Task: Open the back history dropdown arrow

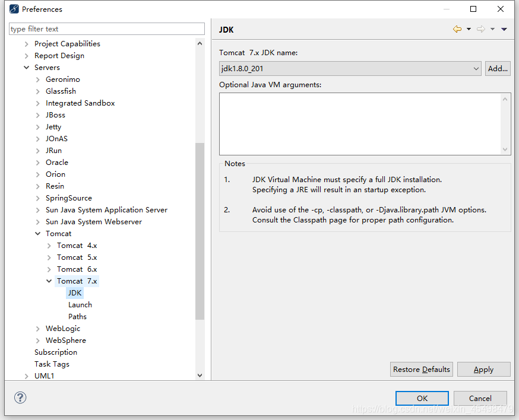Action: tap(469, 29)
